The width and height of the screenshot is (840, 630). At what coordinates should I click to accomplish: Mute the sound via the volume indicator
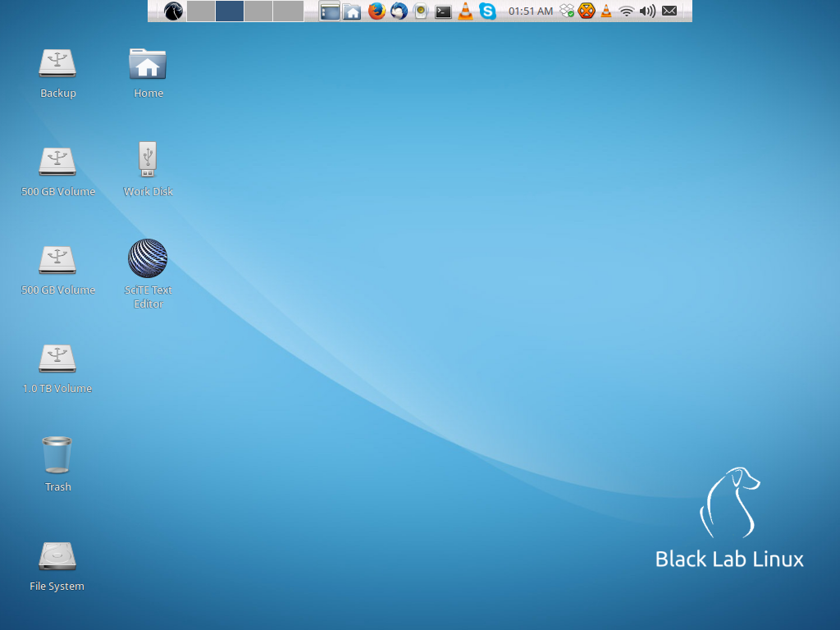point(647,11)
